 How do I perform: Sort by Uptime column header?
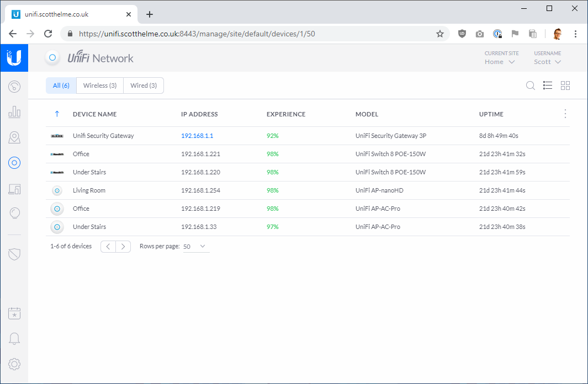click(491, 114)
